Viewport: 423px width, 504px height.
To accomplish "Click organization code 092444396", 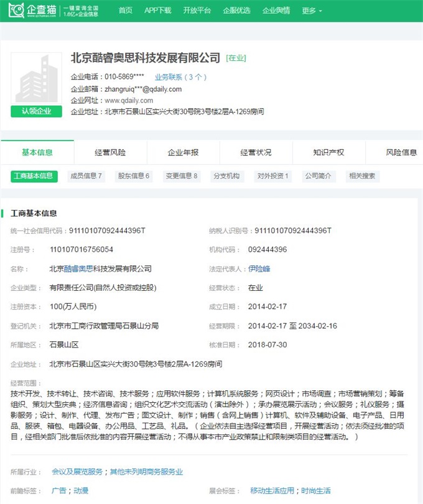I will 267,250.
